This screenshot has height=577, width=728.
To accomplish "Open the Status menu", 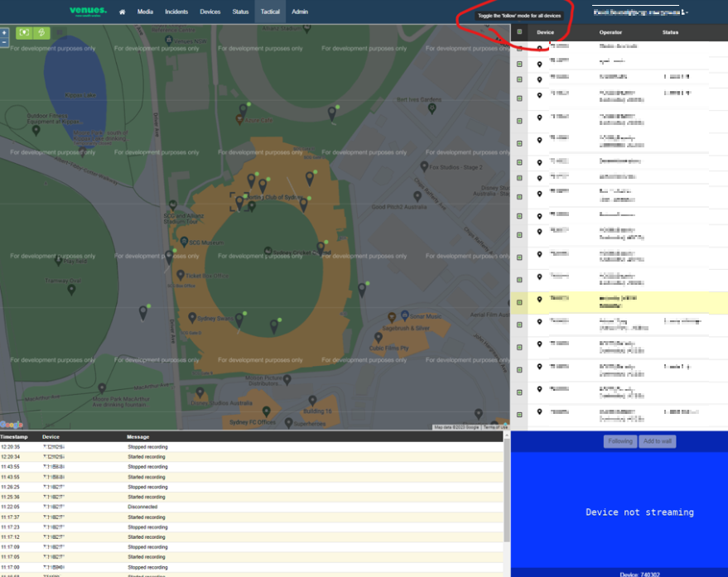I will click(240, 12).
